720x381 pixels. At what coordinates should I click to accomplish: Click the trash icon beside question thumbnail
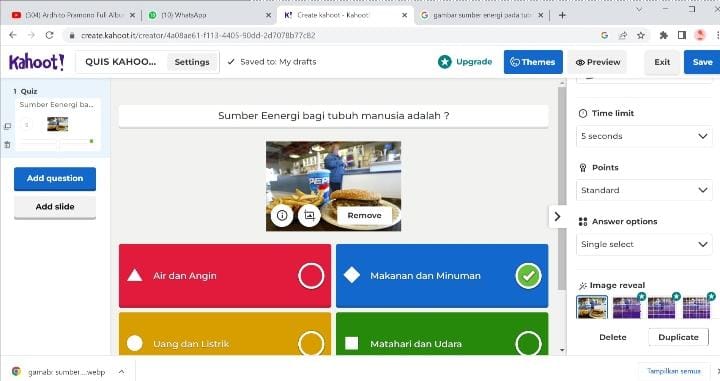7,145
